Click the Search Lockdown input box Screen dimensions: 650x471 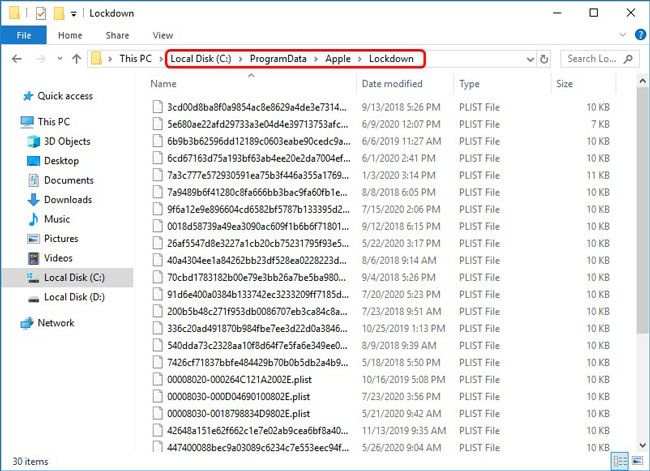[599, 59]
